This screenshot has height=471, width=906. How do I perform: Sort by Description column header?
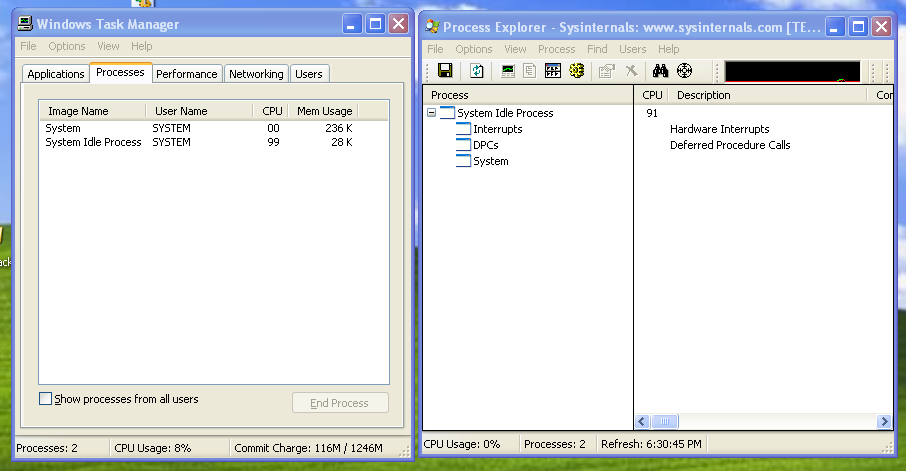[x=768, y=95]
